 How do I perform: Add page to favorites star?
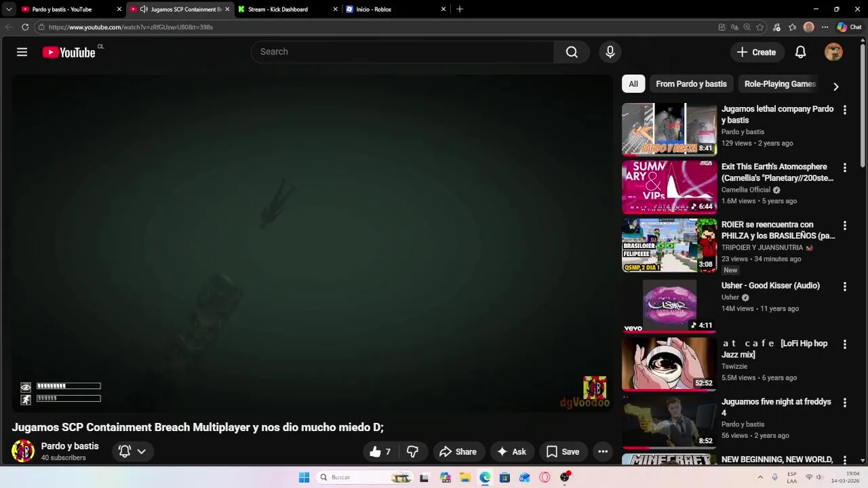click(x=760, y=27)
